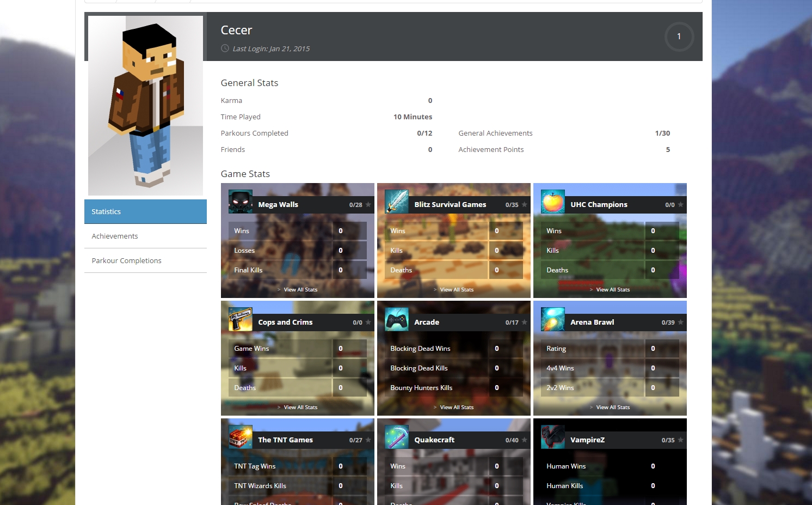Click the clock icon beside Last Login
The height and width of the screenshot is (505, 812).
pos(225,48)
